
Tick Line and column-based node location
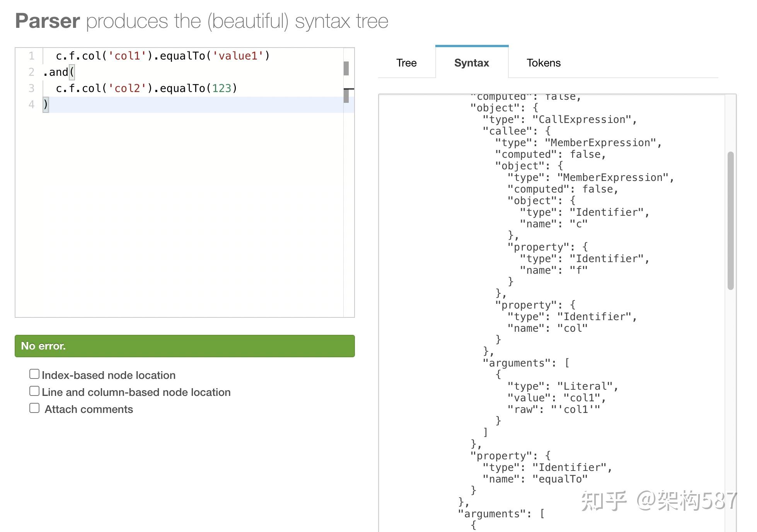[34, 391]
